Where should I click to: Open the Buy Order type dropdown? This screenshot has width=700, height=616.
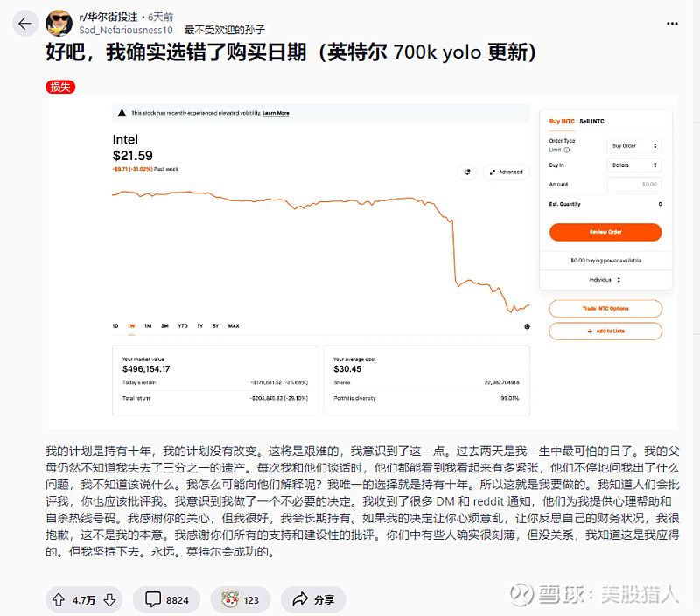[634, 146]
